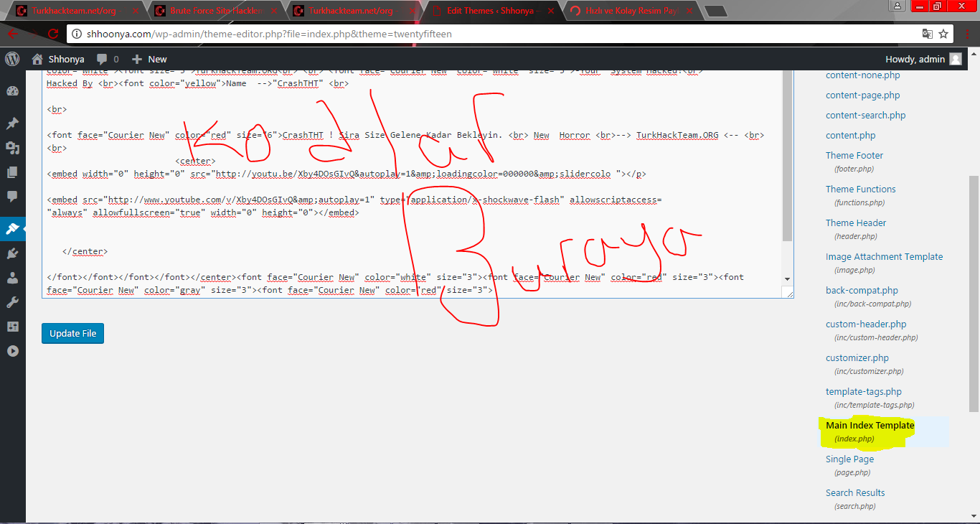Open the Single Page template file
The width and height of the screenshot is (980, 524).
[x=849, y=459]
